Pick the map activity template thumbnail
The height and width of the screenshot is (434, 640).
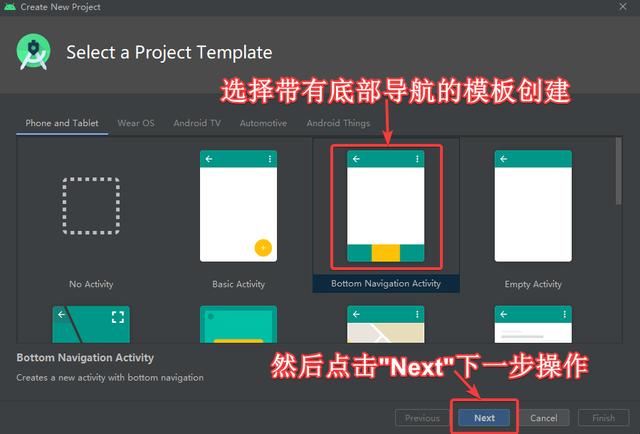click(x=386, y=324)
